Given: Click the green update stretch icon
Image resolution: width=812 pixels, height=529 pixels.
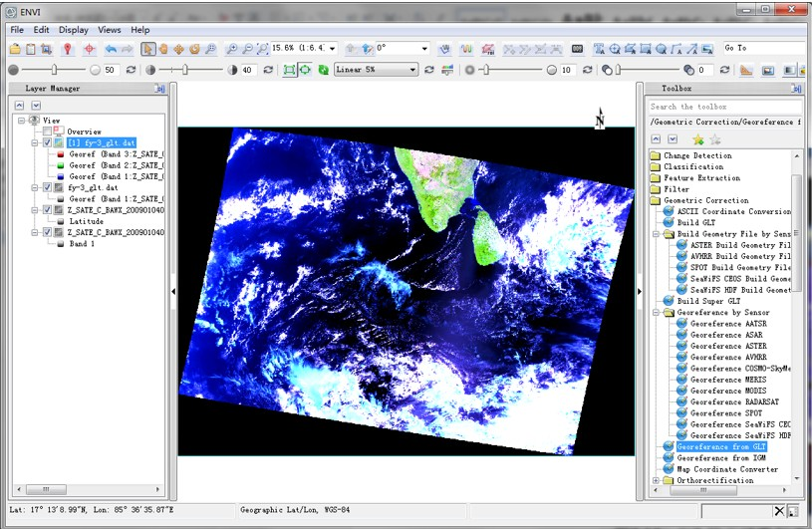Looking at the screenshot, I should 323,70.
